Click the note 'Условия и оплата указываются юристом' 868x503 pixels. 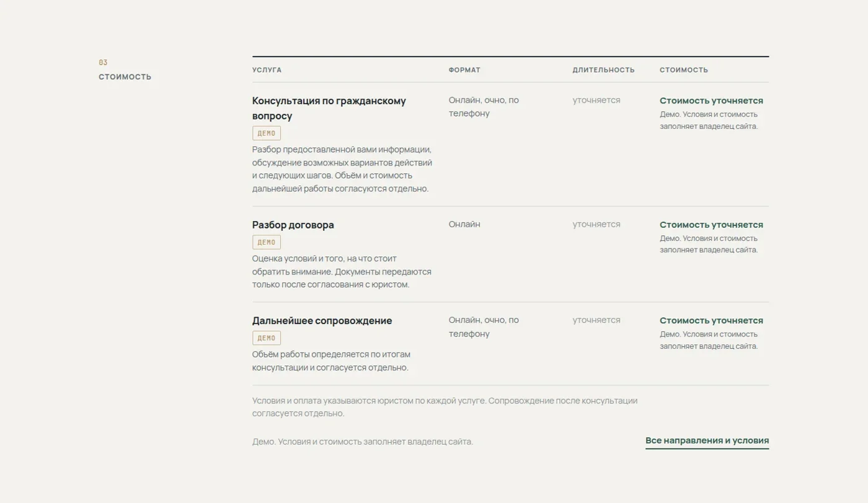click(445, 407)
